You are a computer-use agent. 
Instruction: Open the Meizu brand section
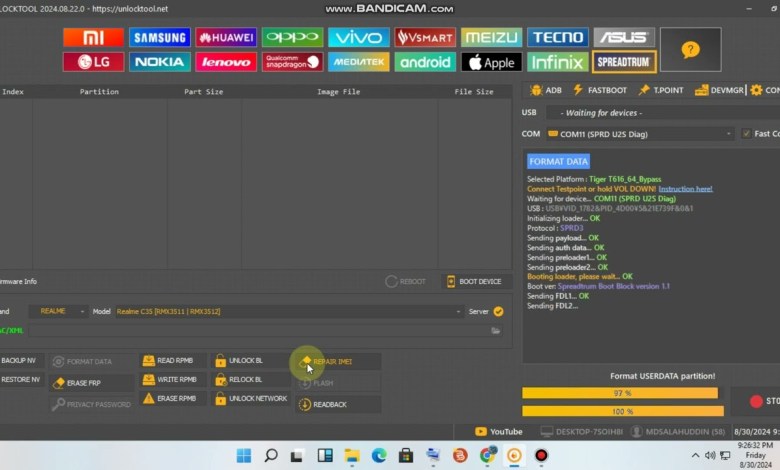(491, 37)
